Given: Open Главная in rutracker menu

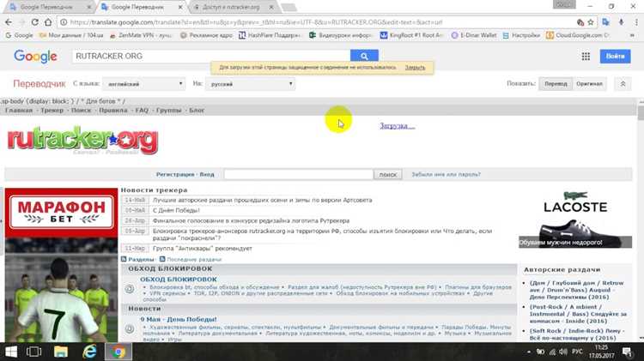Looking at the screenshot, I should 19,111.
